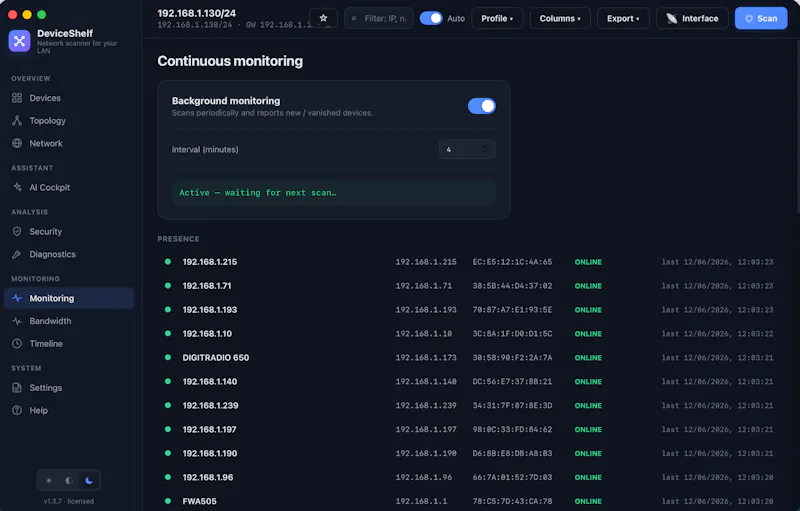Click the Security shield icon

coord(17,232)
